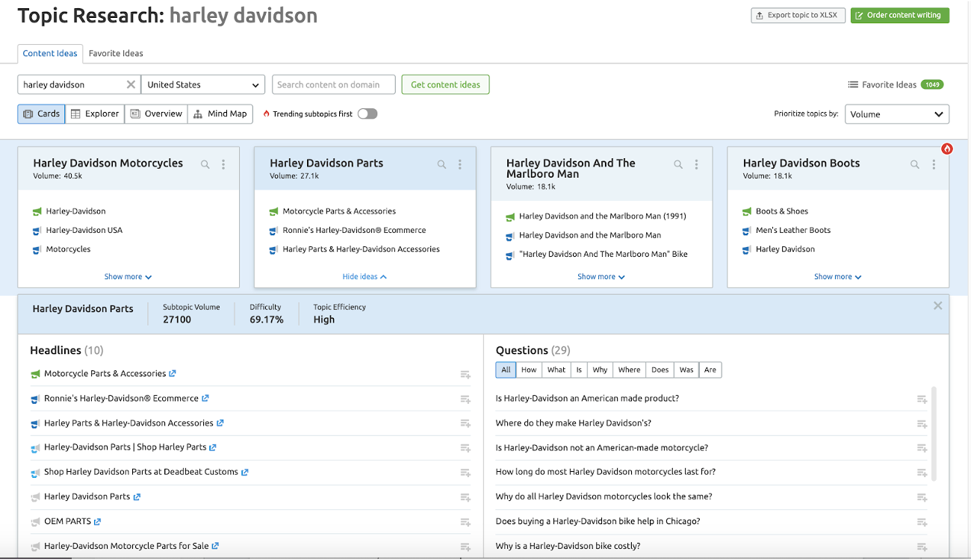Favorite the American made product question
Viewport: 971px width, 560px height.
coord(922,399)
